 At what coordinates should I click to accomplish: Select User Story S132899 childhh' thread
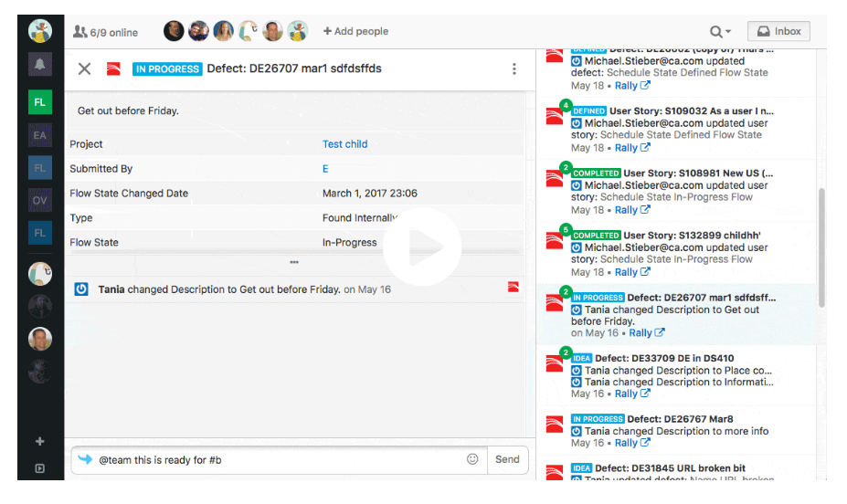[x=676, y=253]
